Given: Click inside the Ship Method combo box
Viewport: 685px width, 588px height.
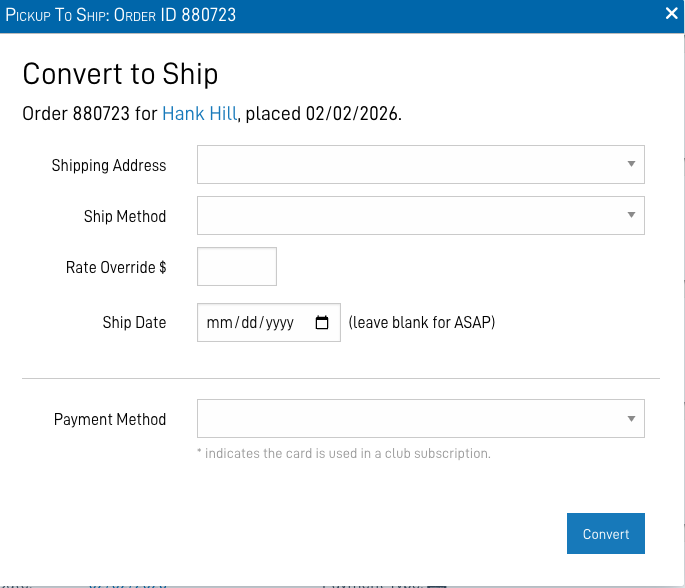Looking at the screenshot, I should click(410, 215).
